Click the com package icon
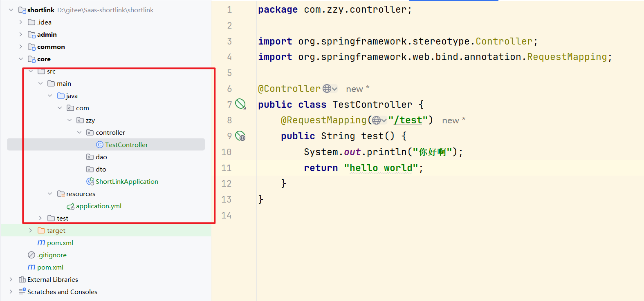The image size is (644, 301). click(x=70, y=108)
